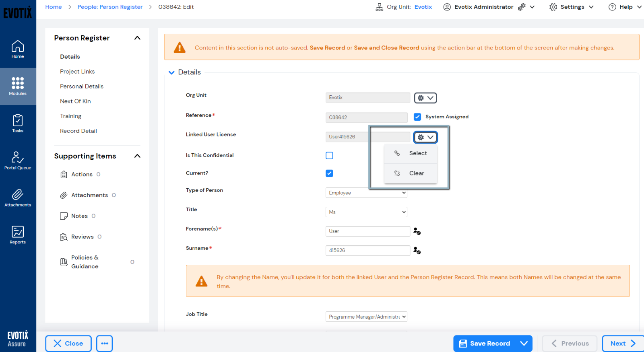The height and width of the screenshot is (352, 644).
Task: Click the Reviews icon under Supporting Items
Action: (x=64, y=237)
